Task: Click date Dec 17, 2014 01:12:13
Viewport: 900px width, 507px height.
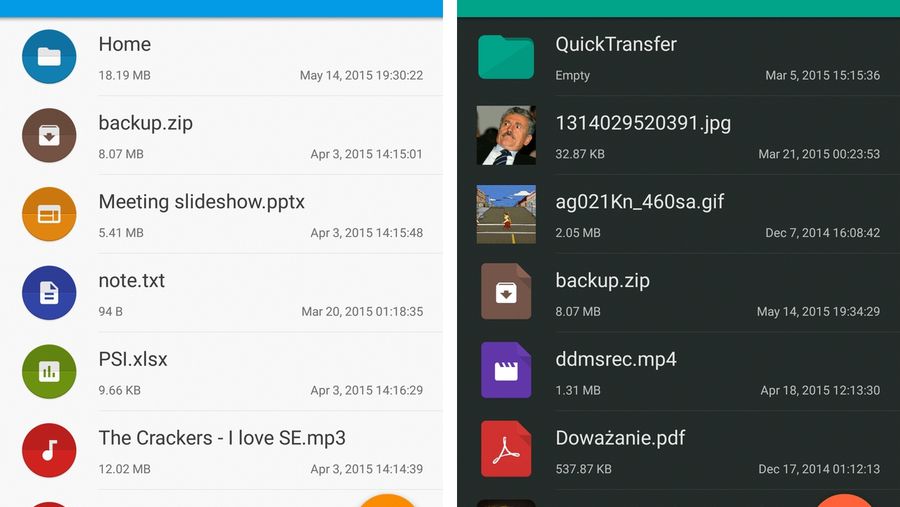Action: pos(819,469)
